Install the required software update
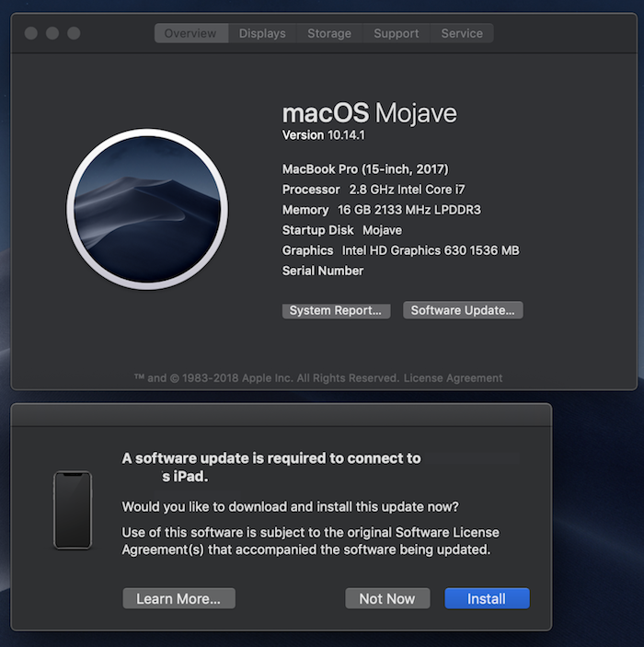 point(487,598)
